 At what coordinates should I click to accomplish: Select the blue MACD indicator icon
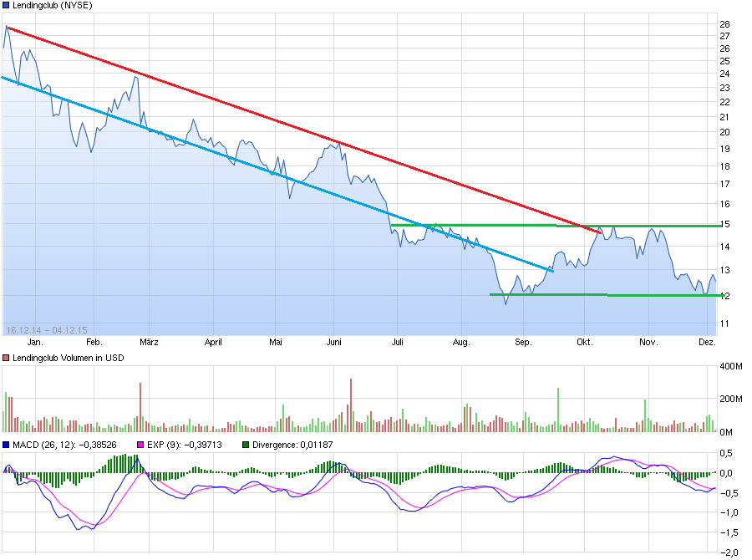(x=7, y=445)
